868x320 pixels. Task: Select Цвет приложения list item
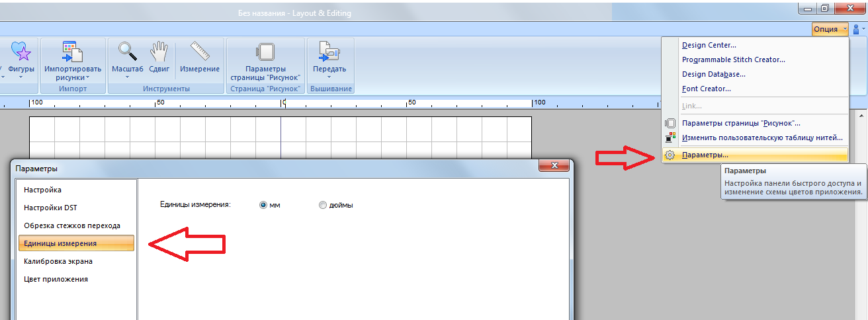point(76,279)
